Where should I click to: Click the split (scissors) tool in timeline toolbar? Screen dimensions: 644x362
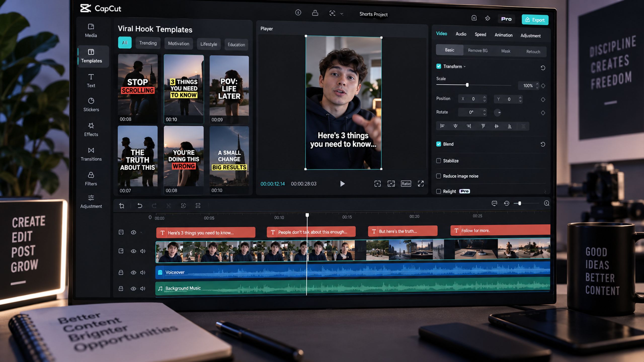(x=169, y=206)
